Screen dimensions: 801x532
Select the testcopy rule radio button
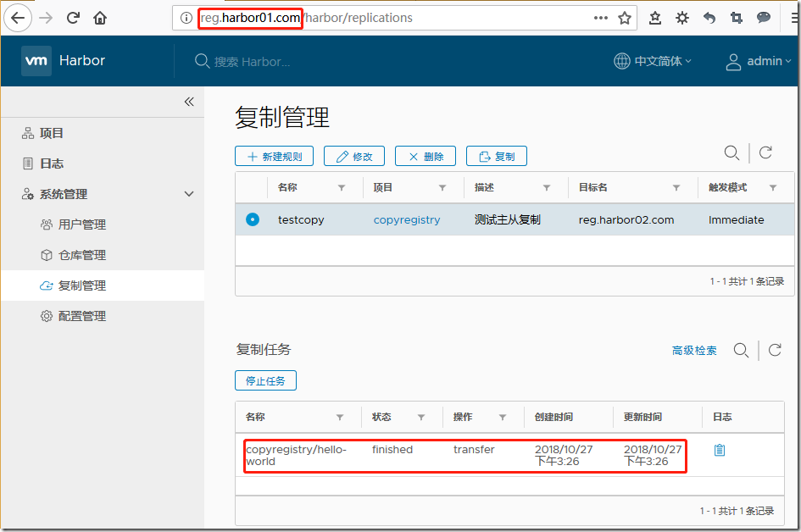click(252, 219)
